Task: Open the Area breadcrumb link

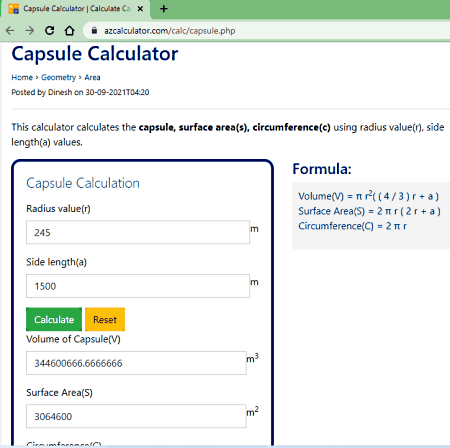Action: 92,77
